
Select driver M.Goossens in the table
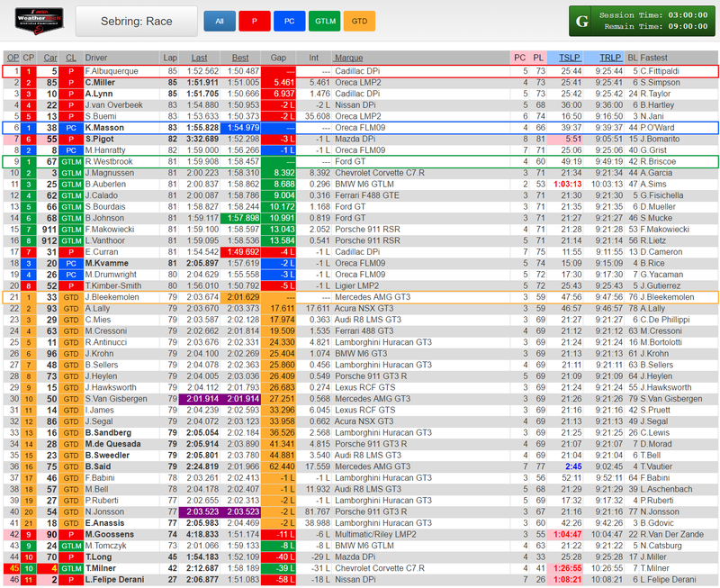coord(109,534)
